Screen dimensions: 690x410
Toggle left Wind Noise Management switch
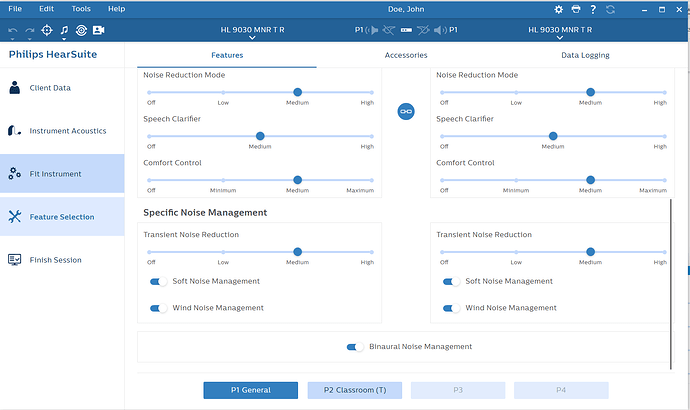point(158,308)
